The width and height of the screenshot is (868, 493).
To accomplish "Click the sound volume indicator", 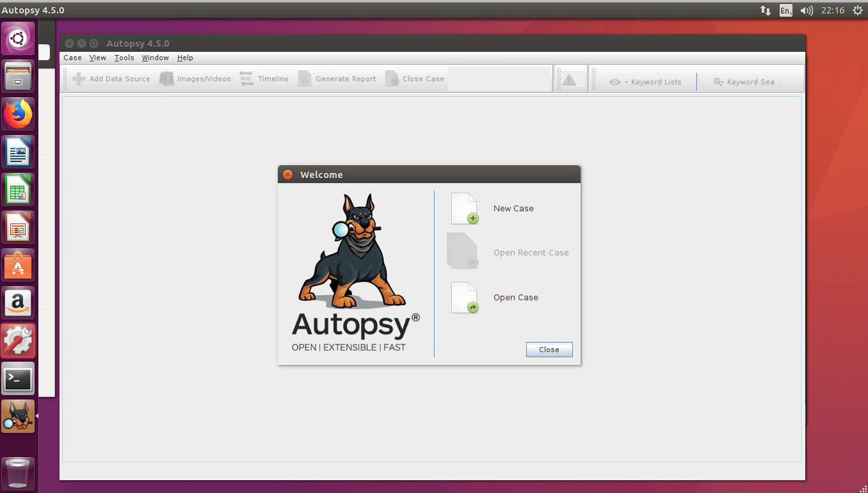I will click(807, 10).
